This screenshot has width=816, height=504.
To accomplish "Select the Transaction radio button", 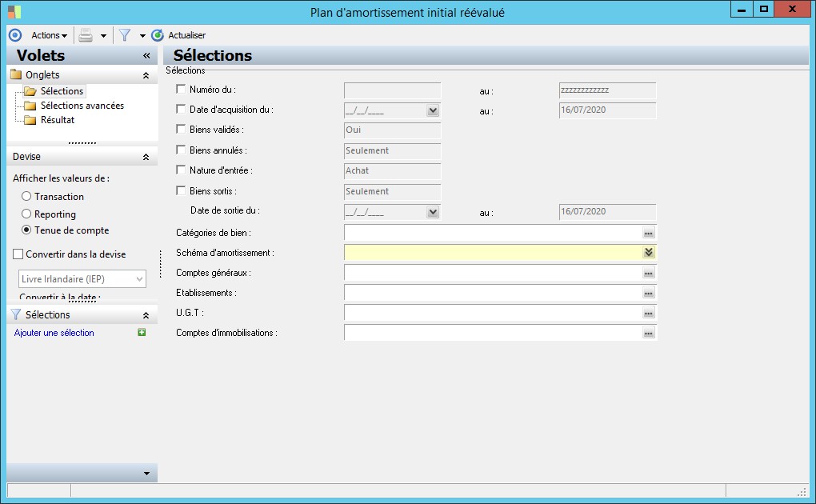I will pyautogui.click(x=26, y=196).
